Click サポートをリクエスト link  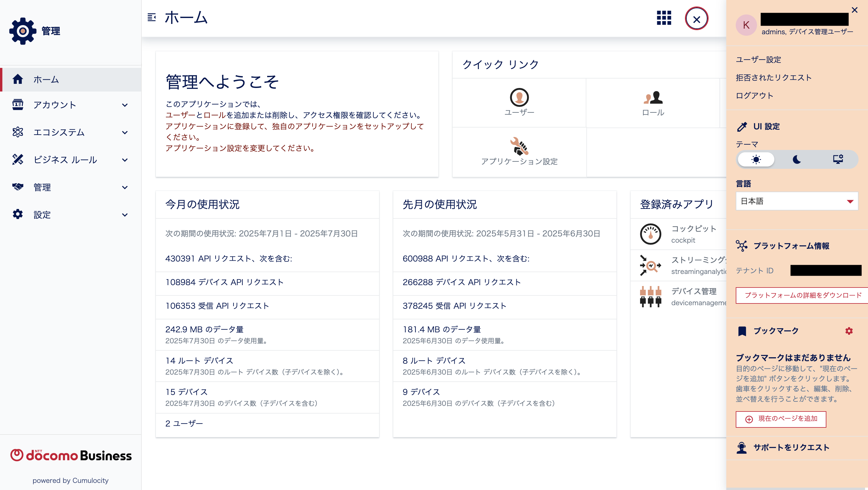click(x=791, y=447)
